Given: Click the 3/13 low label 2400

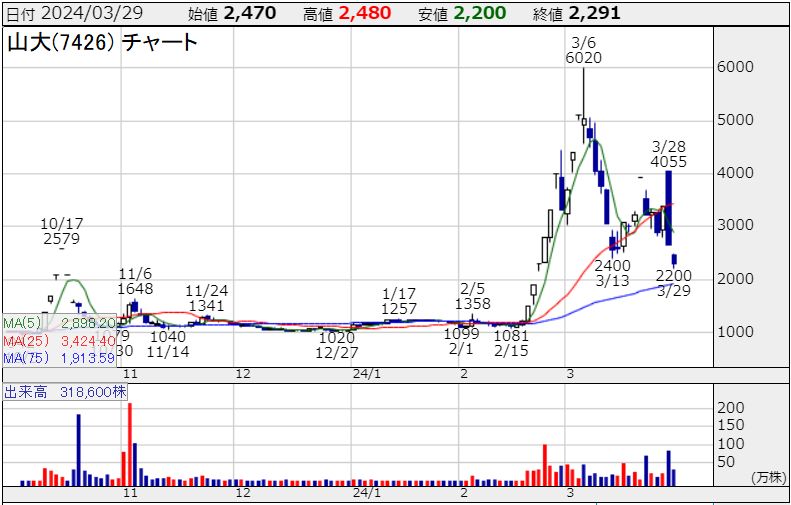Looking at the screenshot, I should click(x=612, y=266).
